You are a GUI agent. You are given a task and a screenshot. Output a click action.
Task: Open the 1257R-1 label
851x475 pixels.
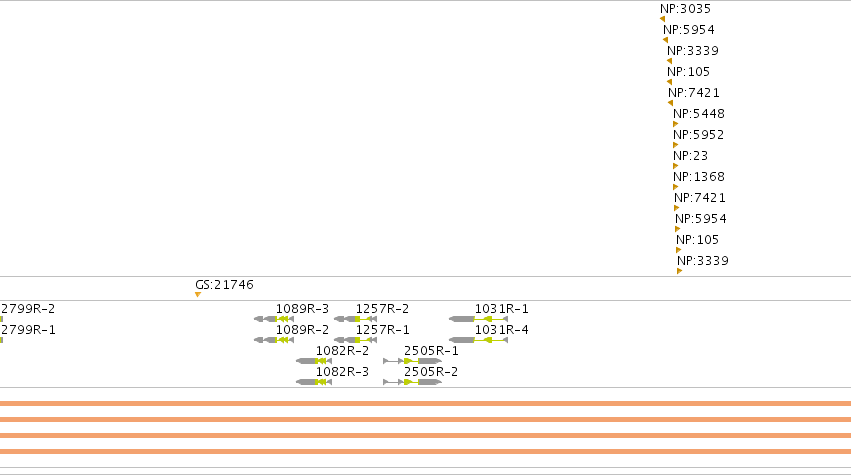point(382,330)
